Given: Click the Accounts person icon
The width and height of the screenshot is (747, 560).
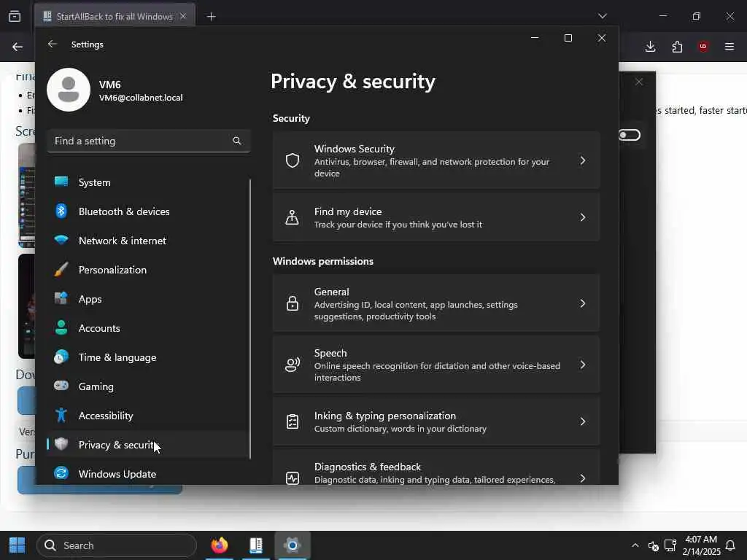Looking at the screenshot, I should [x=61, y=327].
